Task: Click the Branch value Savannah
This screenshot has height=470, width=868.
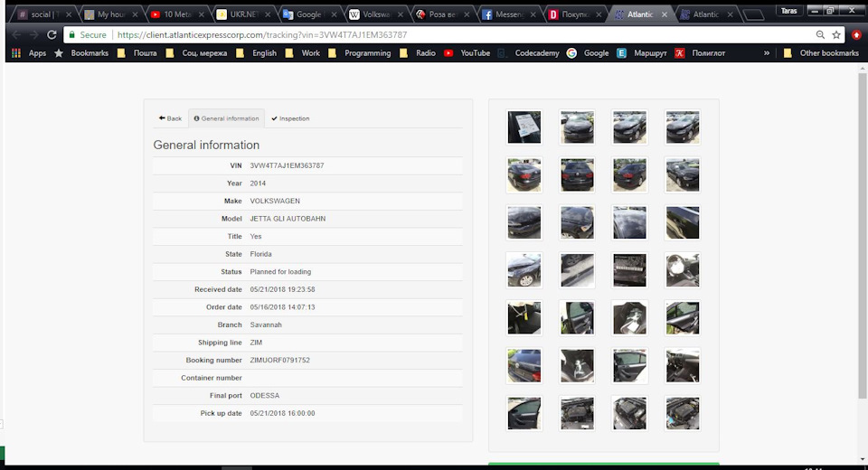Action: tap(266, 325)
